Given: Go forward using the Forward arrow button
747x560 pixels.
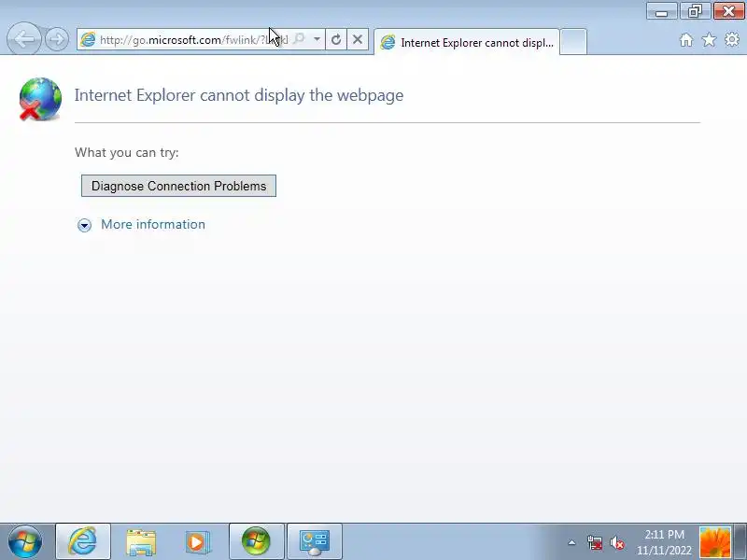Looking at the screenshot, I should pos(57,39).
